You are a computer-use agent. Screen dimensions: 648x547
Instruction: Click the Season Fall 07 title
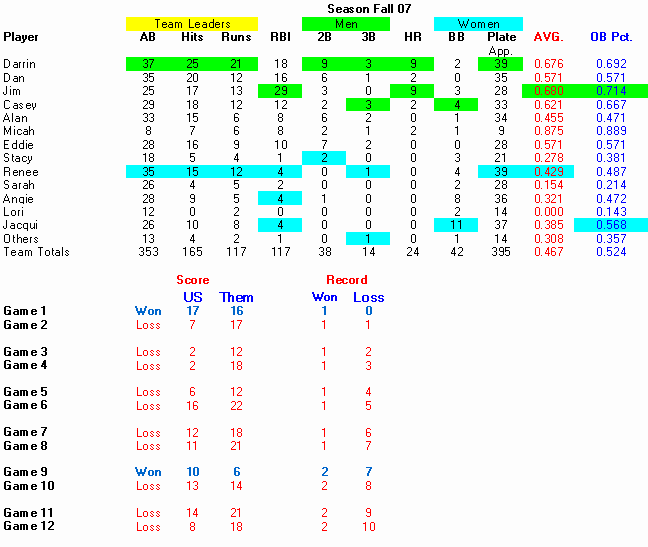coord(367,8)
